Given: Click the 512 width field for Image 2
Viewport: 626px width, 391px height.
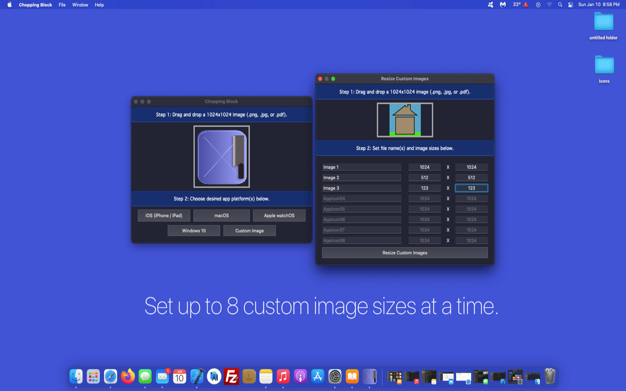Looking at the screenshot, I should 424,178.
